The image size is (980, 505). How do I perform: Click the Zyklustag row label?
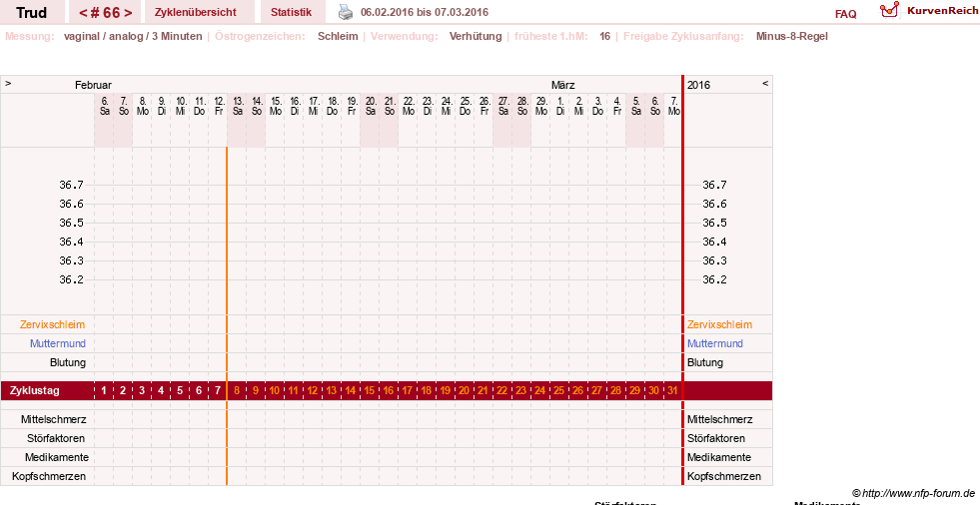click(35, 391)
